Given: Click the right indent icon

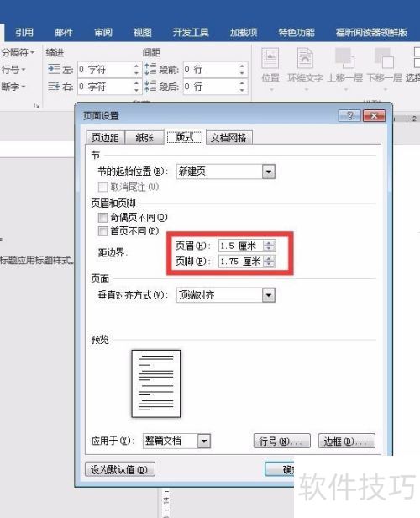Looking at the screenshot, I should [54, 87].
